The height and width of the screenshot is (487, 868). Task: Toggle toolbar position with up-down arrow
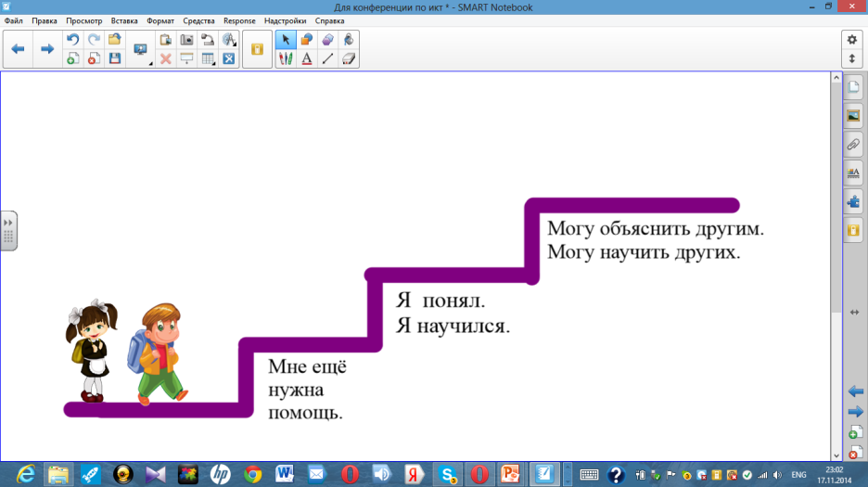pos(852,58)
